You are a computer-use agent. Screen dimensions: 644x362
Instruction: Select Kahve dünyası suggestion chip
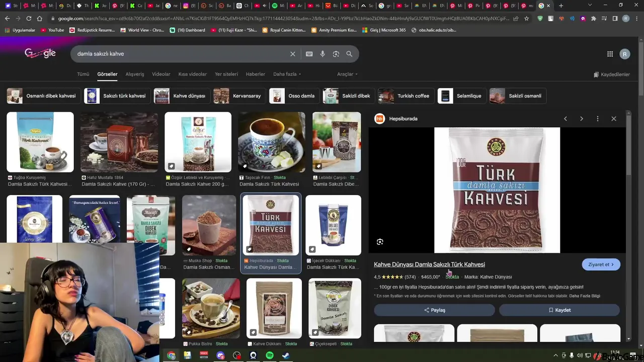182,96
